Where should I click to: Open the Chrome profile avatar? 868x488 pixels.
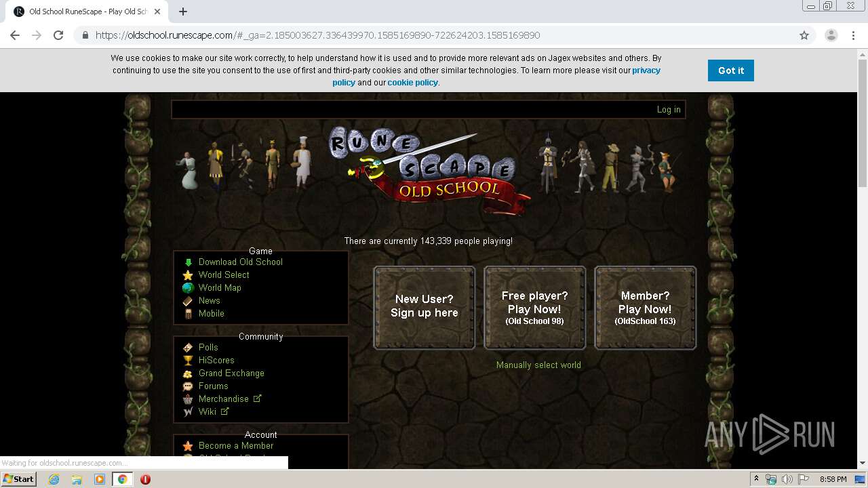click(831, 35)
